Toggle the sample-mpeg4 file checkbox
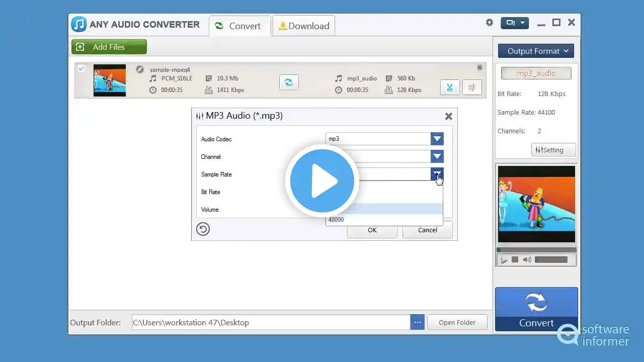Image resolution: width=644 pixels, height=362 pixels. pos(82,68)
